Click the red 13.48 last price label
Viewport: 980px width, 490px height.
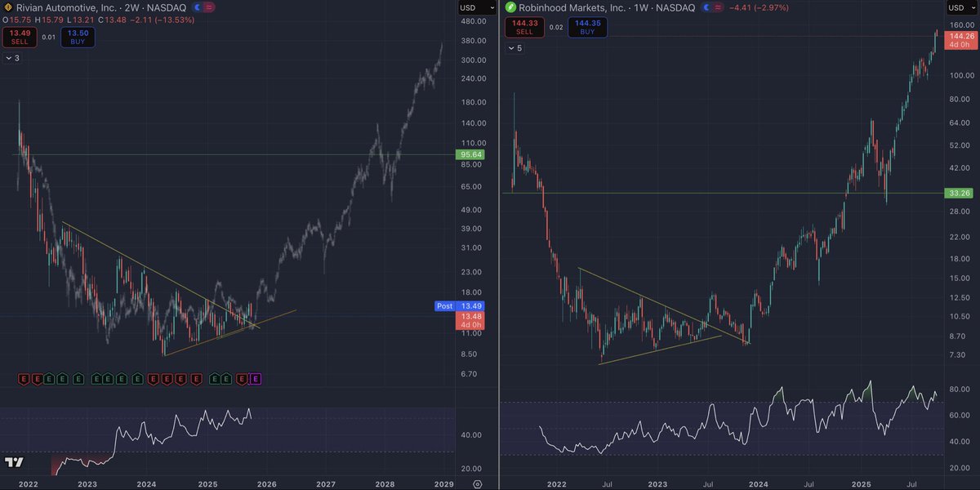point(469,321)
